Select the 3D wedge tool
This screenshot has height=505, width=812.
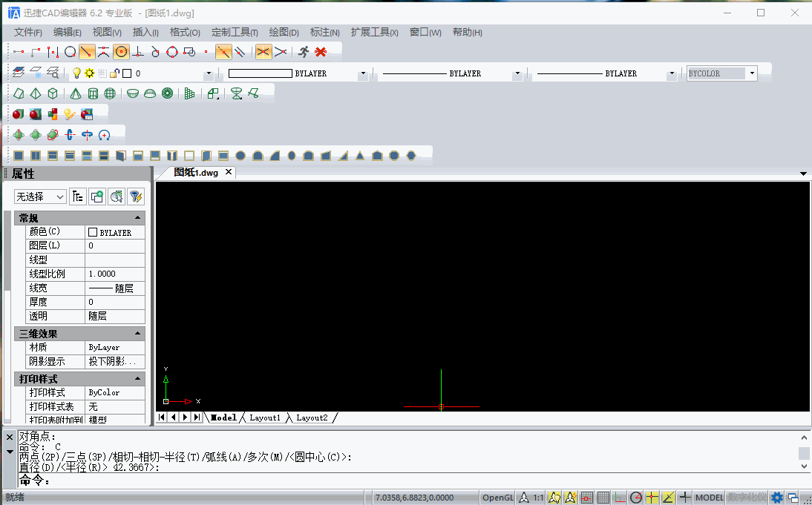coord(19,93)
